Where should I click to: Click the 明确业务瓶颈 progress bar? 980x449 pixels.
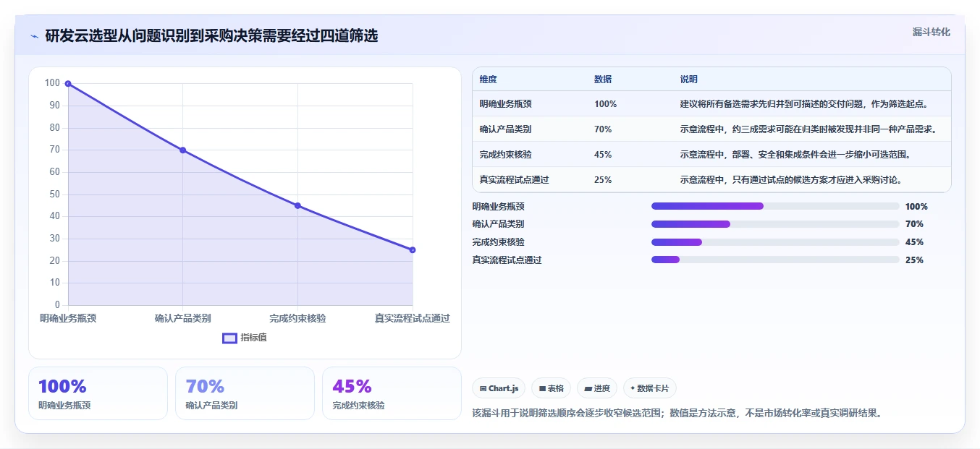coord(775,206)
